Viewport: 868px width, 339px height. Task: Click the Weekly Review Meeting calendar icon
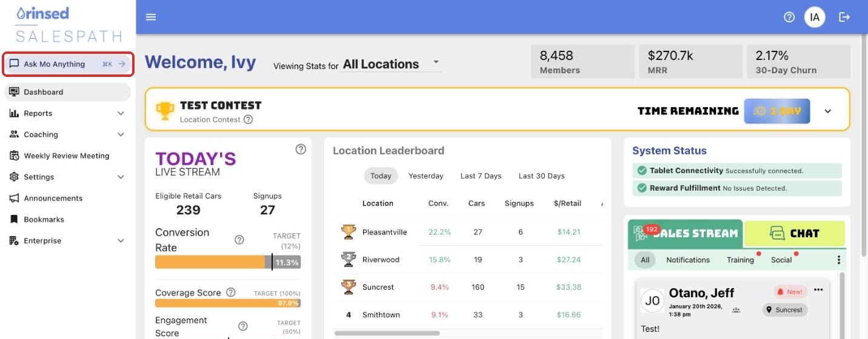point(14,156)
